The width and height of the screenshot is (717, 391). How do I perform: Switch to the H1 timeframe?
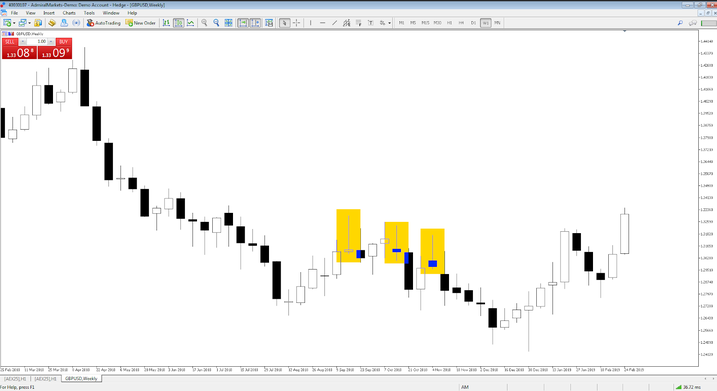(449, 23)
